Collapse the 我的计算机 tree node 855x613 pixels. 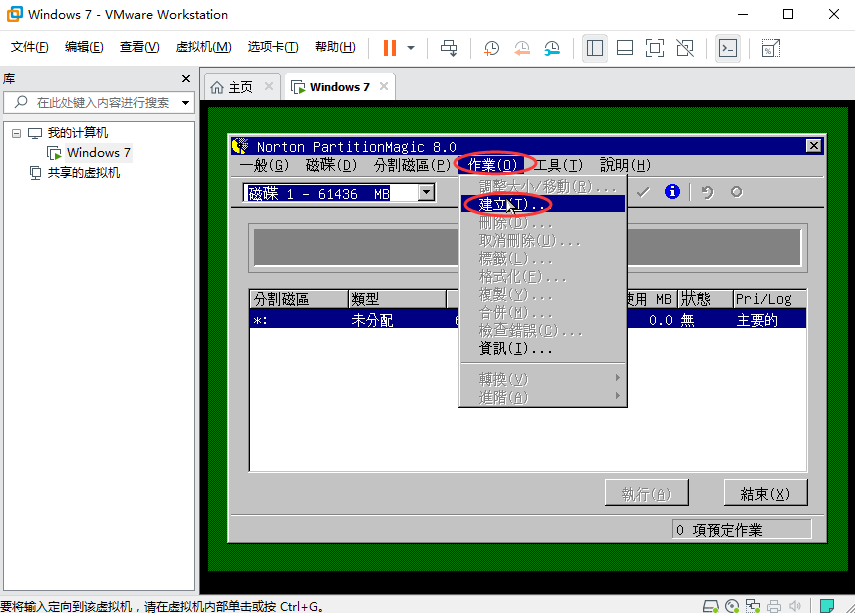coord(16,133)
